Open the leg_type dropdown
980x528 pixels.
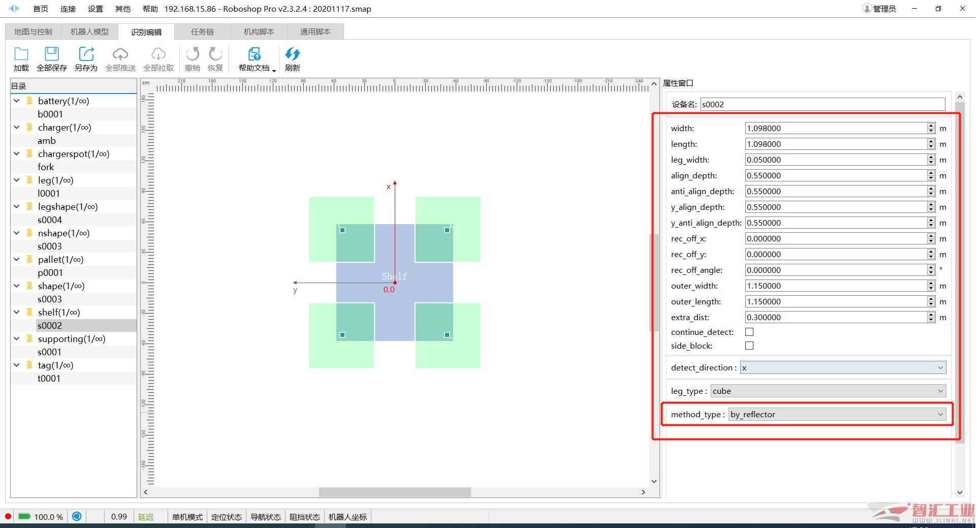[x=828, y=391]
